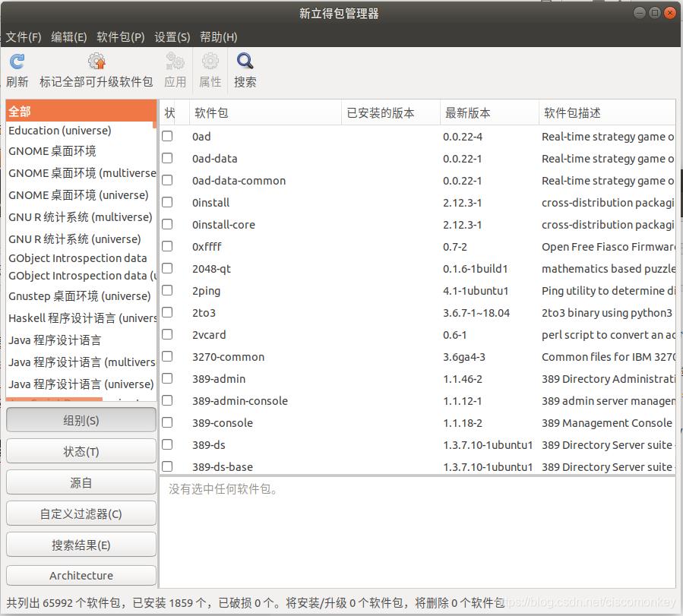683x616 pixels.
Task: Open the 帮助(H) menu
Action: (x=219, y=37)
